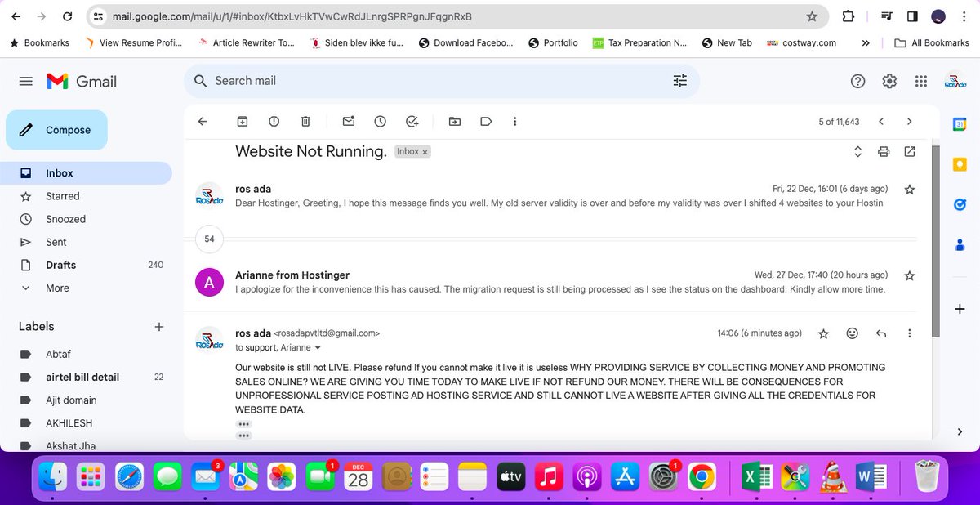Image resolution: width=980 pixels, height=505 pixels.
Task: Report this email as spam
Action: [x=274, y=122]
